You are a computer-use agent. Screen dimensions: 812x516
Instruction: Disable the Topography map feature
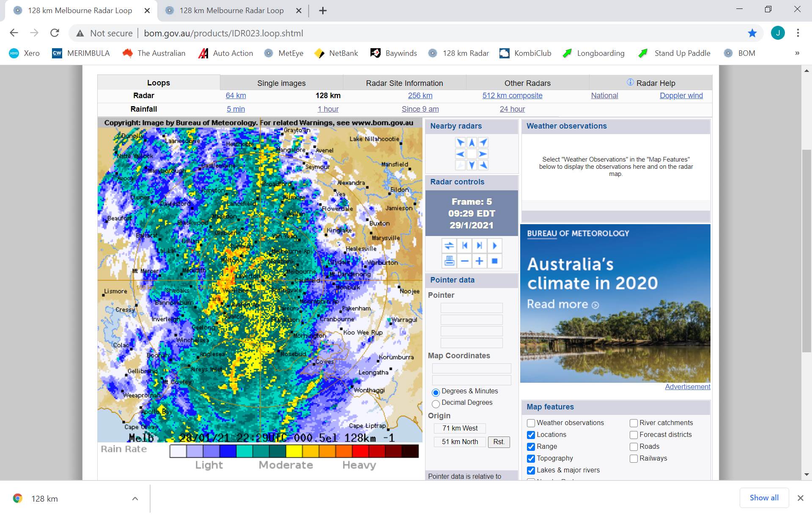click(x=530, y=458)
